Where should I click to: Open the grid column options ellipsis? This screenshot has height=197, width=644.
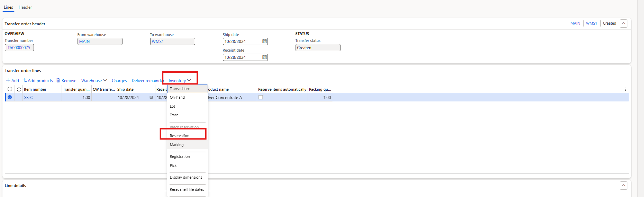(x=625, y=89)
